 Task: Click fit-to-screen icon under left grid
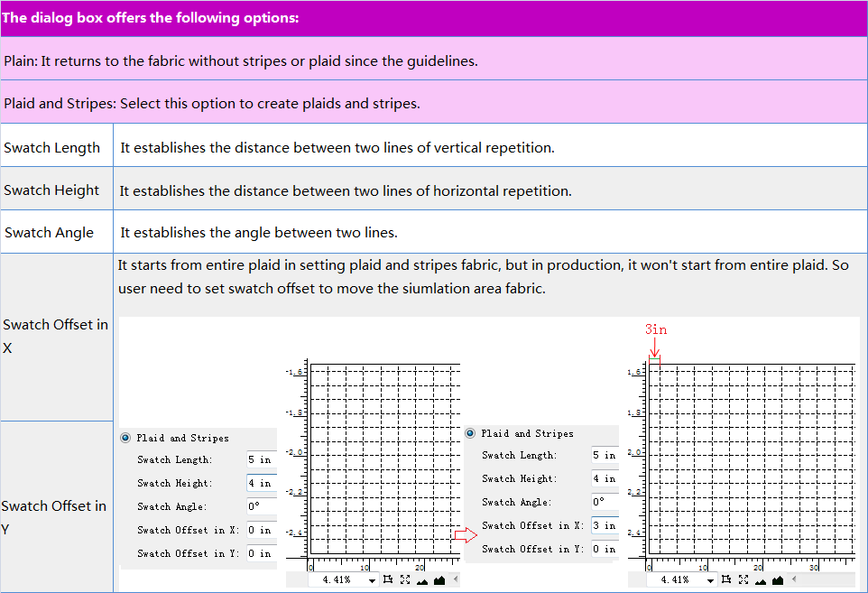pyautogui.click(x=405, y=580)
